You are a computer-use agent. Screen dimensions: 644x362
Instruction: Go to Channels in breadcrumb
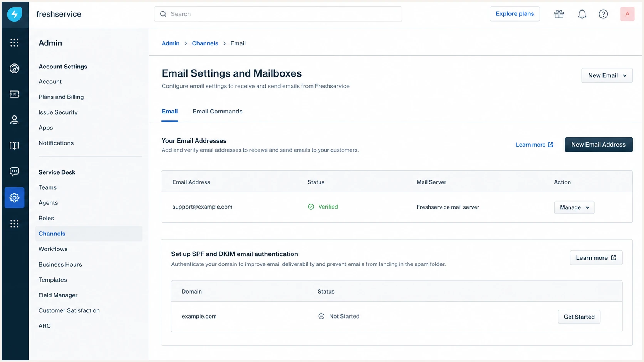(205, 43)
